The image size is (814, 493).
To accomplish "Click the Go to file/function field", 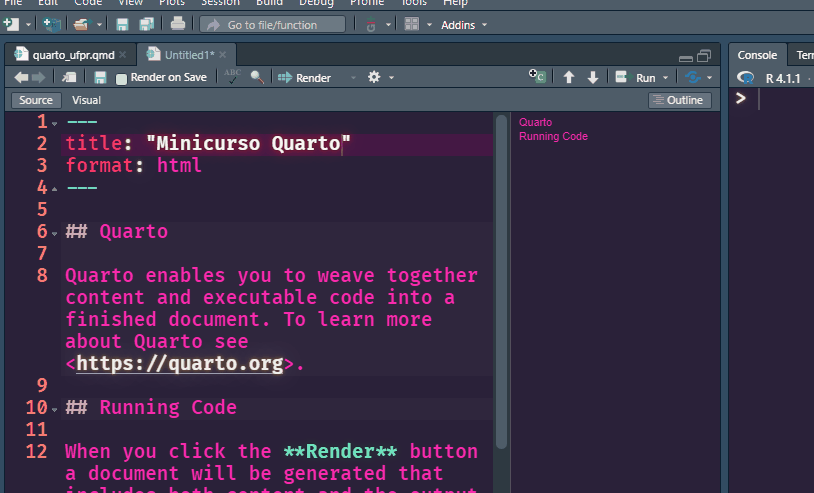I will pos(272,24).
